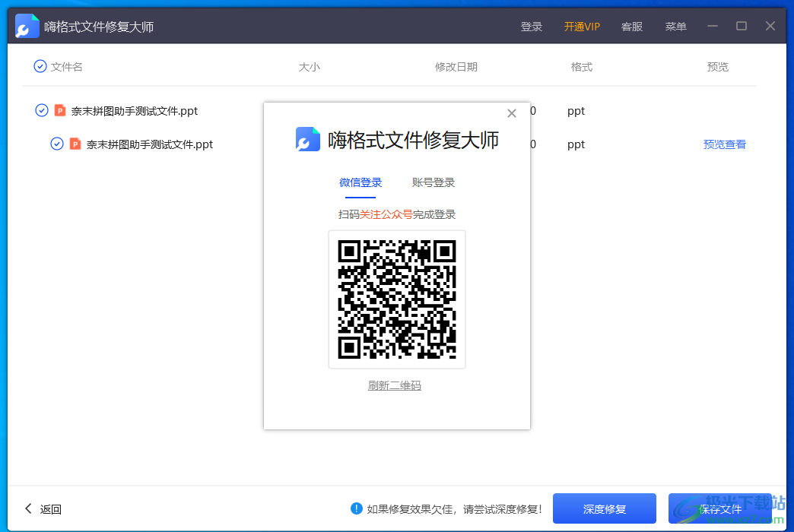Click the PPT icon of the top-level file
This screenshot has height=532, width=794.
[x=60, y=110]
